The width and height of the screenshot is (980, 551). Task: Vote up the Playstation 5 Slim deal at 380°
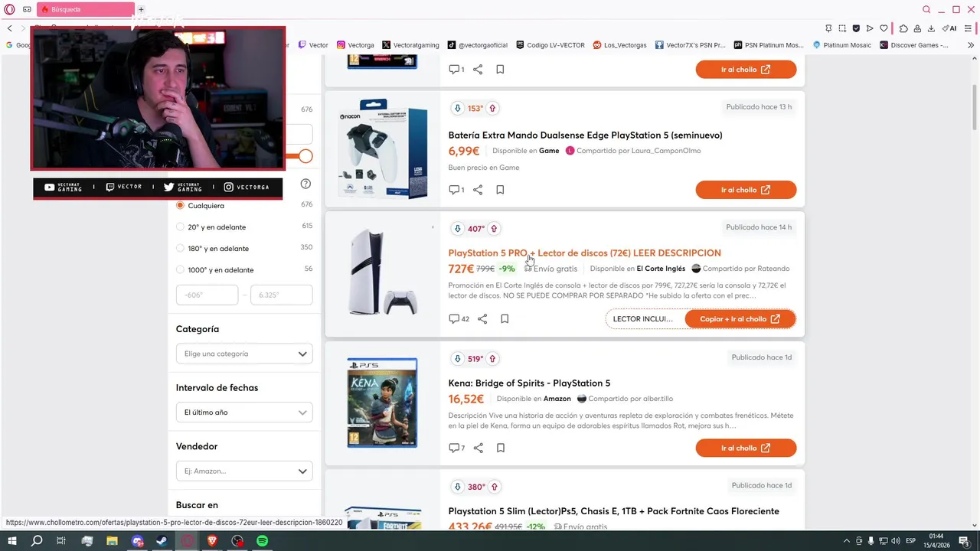point(494,487)
